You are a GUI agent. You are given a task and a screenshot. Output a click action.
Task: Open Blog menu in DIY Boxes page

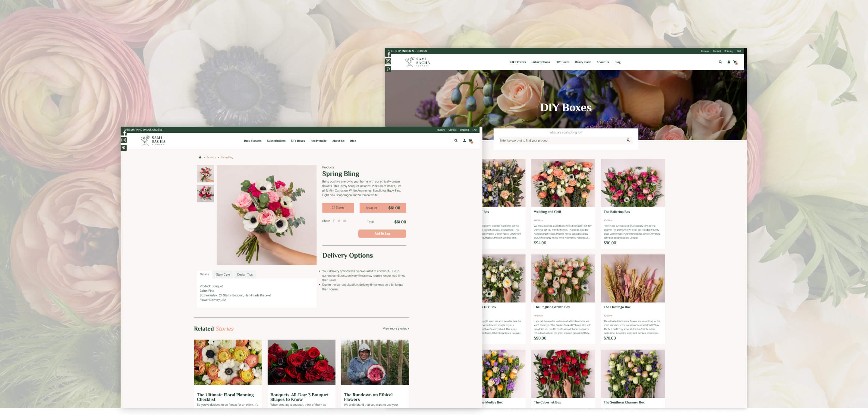(618, 62)
